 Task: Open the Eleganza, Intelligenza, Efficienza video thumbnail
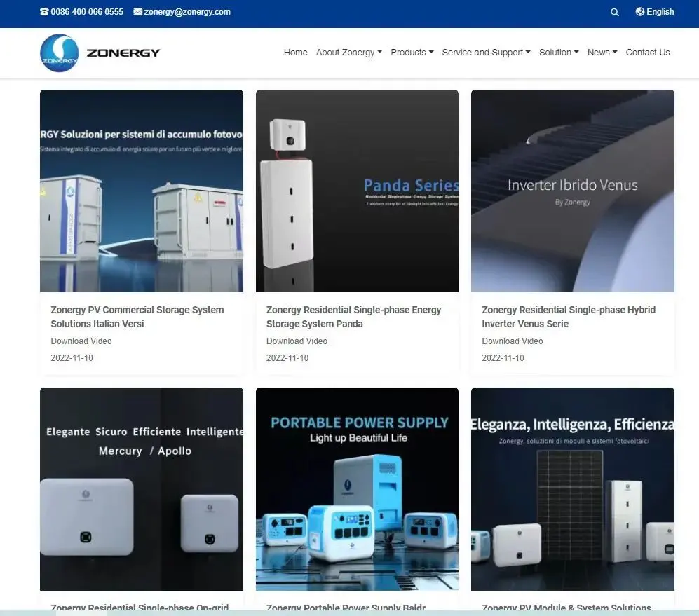click(x=573, y=489)
